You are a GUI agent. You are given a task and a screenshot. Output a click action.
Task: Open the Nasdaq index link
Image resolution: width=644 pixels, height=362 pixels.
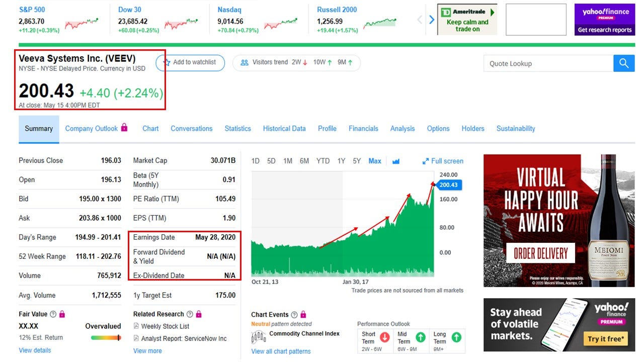[229, 10]
